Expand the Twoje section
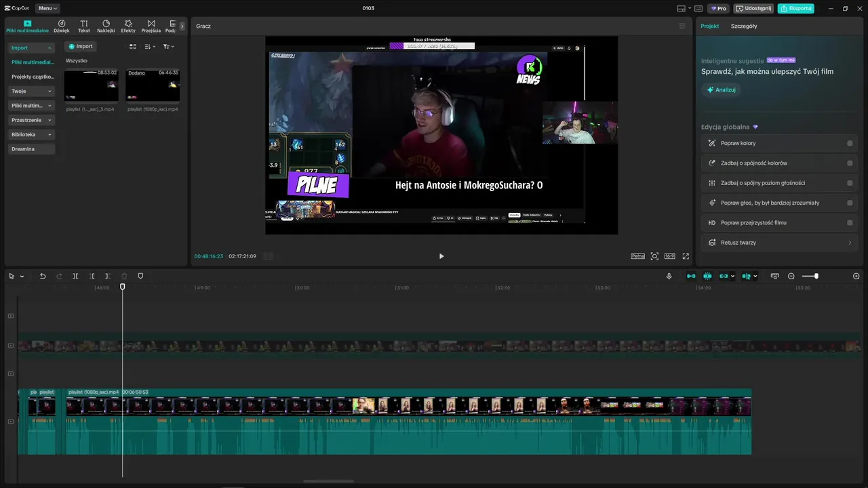Viewport: 868px width, 488px height. (50, 91)
